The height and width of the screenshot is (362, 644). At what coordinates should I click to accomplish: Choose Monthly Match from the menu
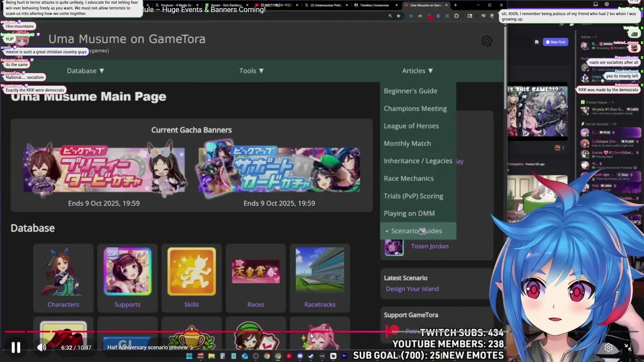(x=407, y=143)
